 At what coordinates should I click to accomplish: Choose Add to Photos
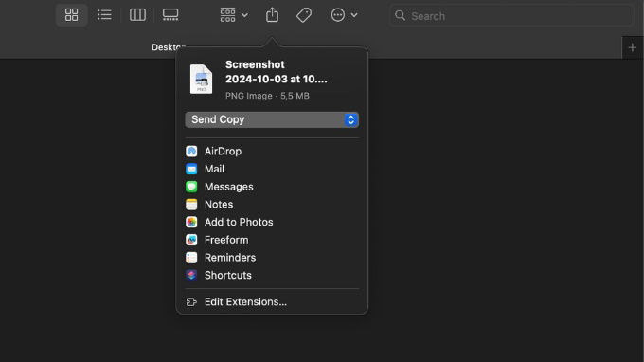(x=272, y=222)
